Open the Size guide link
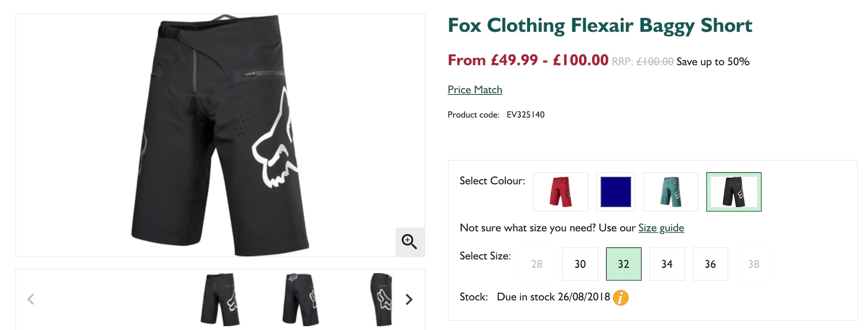Viewport: 868px width, 330px height. pos(661,228)
